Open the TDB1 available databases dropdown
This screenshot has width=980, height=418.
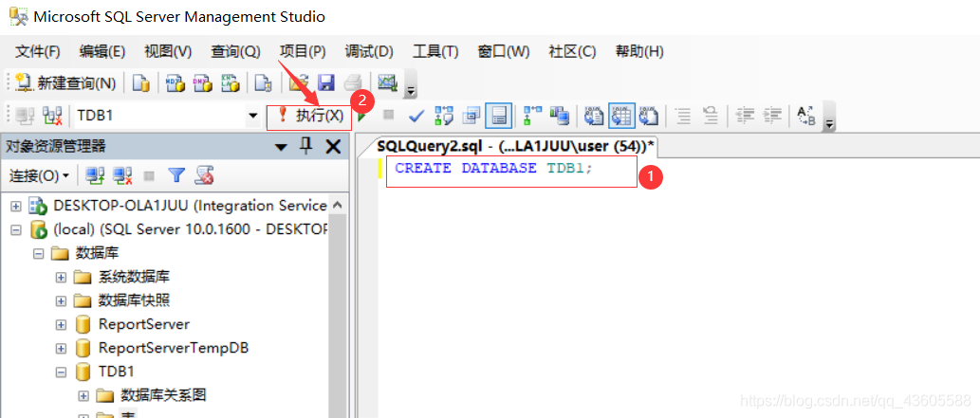[x=253, y=116]
